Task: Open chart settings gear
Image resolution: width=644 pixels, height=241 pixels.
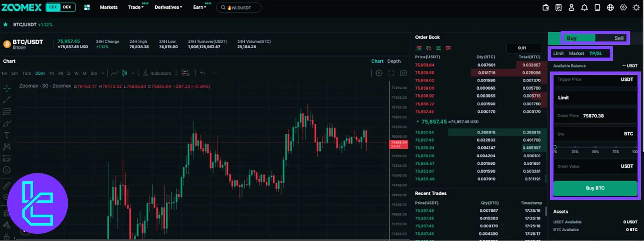Action: point(379,73)
